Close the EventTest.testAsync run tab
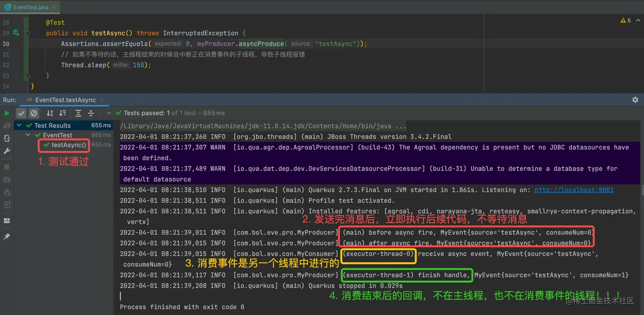 tap(102, 100)
